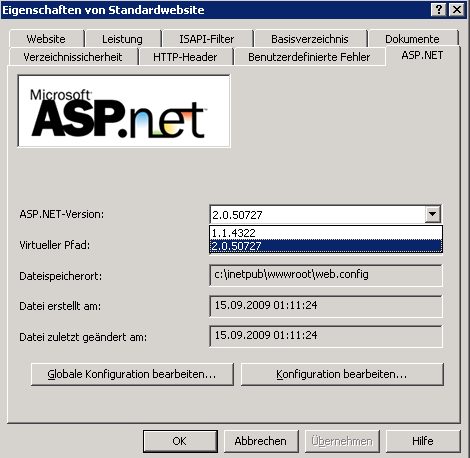Click Konfiguration bearbeiten button

(x=342, y=374)
